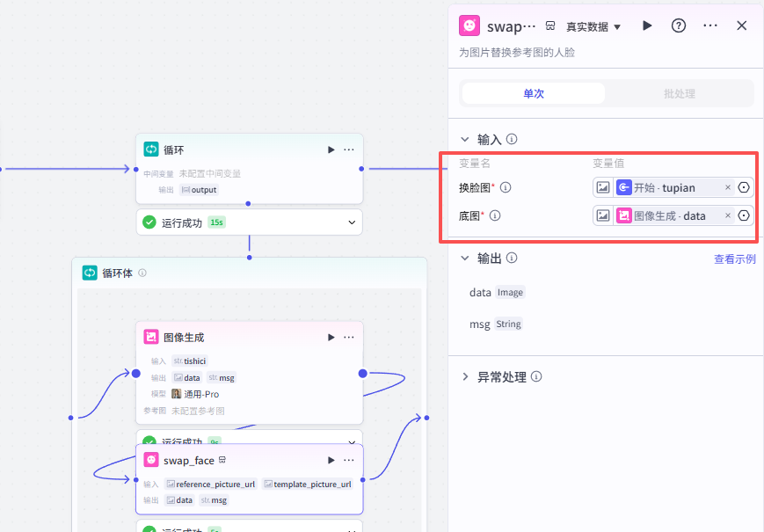Collapse the 输入 section with its chevron
This screenshot has width=764, height=532.
point(464,139)
